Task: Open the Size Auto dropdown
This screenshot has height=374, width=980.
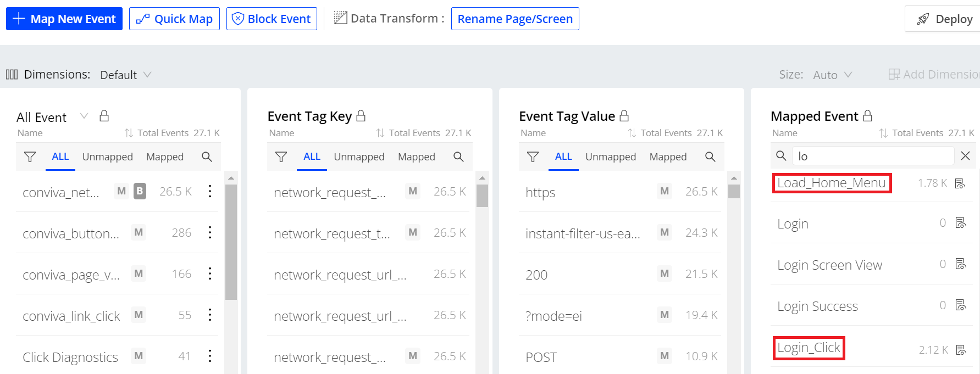Action: point(832,75)
